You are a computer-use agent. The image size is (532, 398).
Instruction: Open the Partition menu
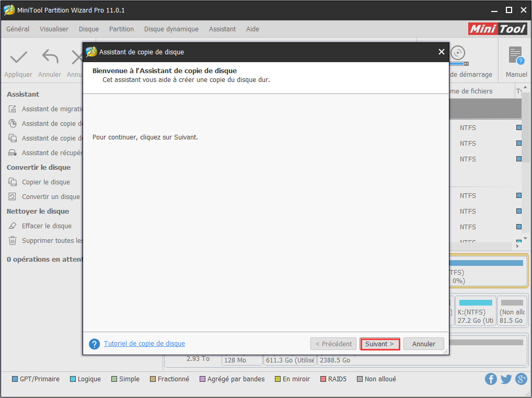pos(121,29)
